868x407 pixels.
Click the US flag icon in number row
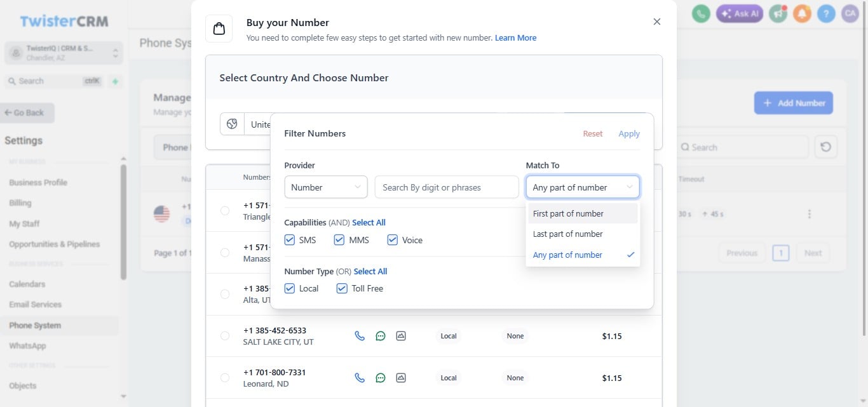coord(162,213)
